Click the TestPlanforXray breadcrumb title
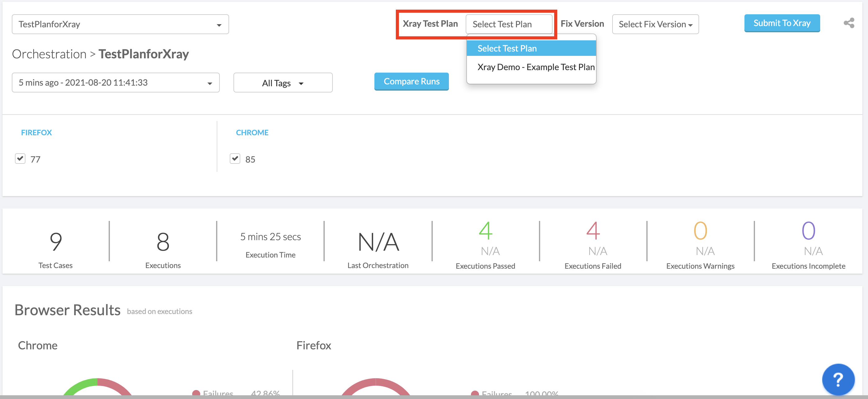Image resolution: width=868 pixels, height=399 pixels. pyautogui.click(x=143, y=54)
